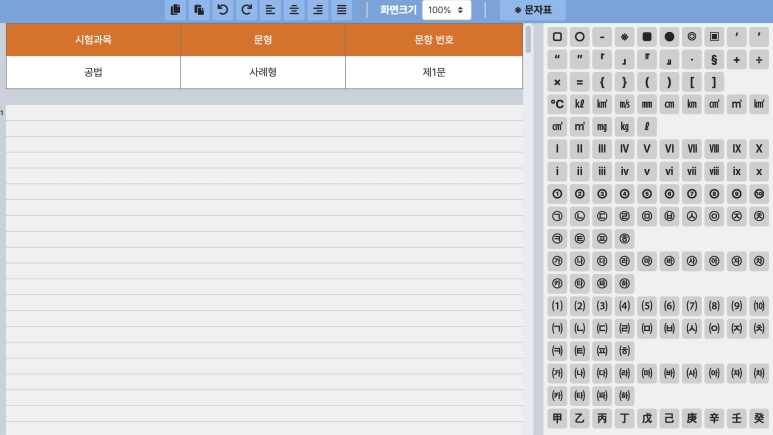Redo the last action
Viewport: 773px width, 435px height.
pyautogui.click(x=246, y=10)
